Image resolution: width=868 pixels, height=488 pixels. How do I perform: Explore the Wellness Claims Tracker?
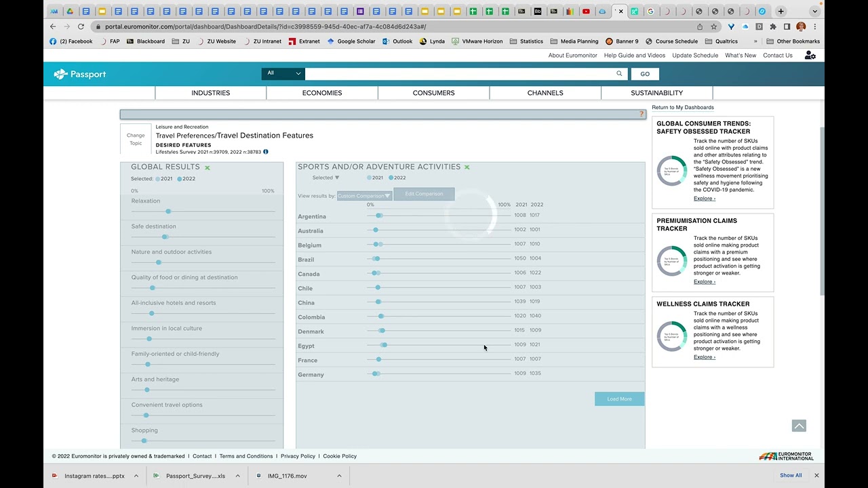pyautogui.click(x=705, y=357)
